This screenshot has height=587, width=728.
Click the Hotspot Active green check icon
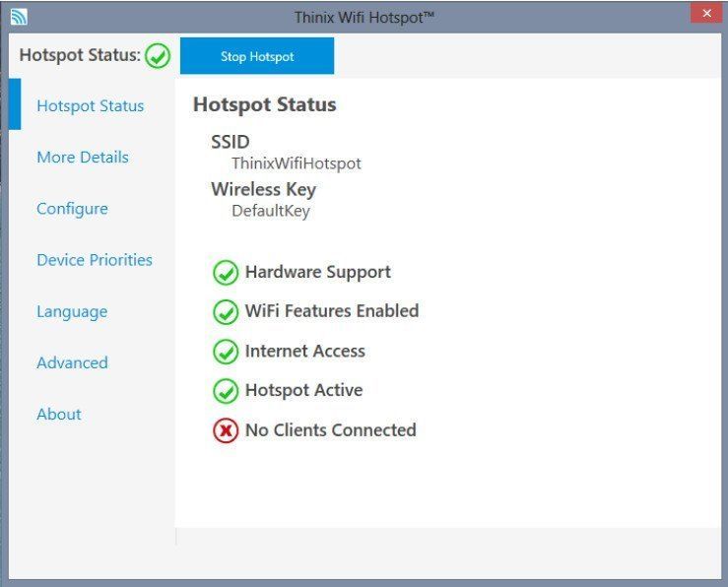tap(226, 391)
